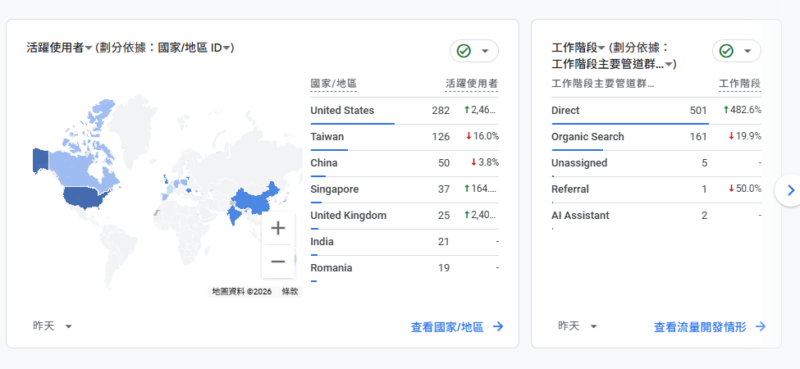Open 查看國家/地區 report link
Viewport: 800px width, 369px height.
457,327
